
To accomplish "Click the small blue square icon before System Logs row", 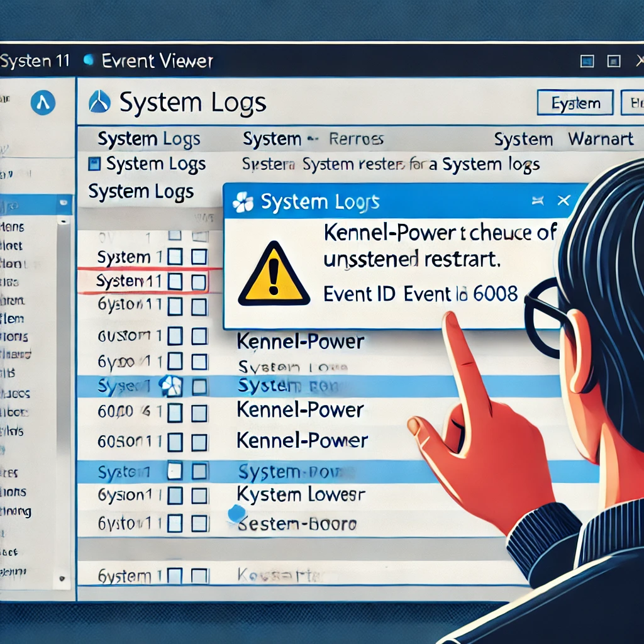I will [94, 164].
